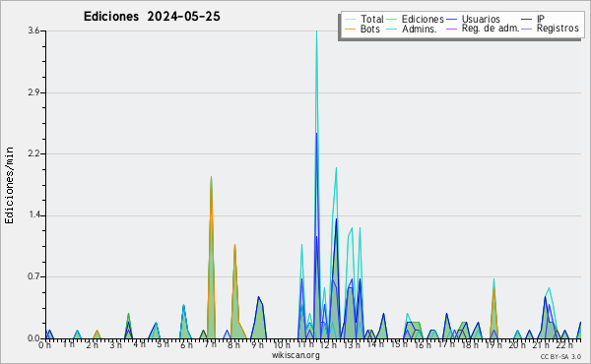Click the 2.2 y-axis value label
The height and width of the screenshot is (364, 591).
coord(34,153)
